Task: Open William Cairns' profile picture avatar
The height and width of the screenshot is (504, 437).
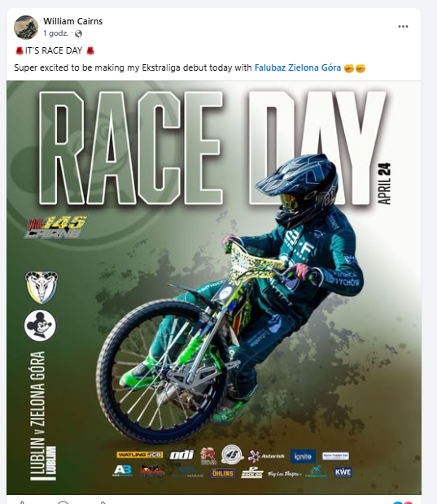Action: click(26, 28)
